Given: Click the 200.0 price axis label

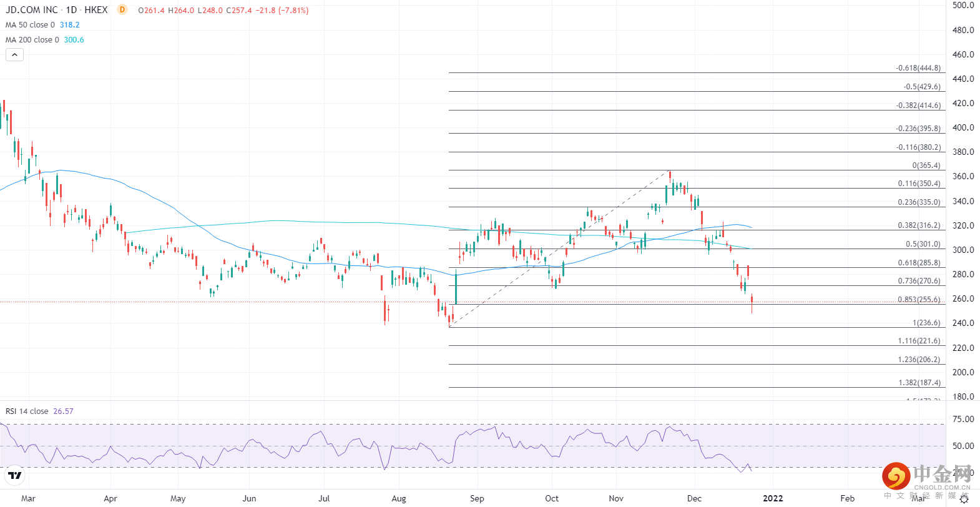Looking at the screenshot, I should 963,372.
